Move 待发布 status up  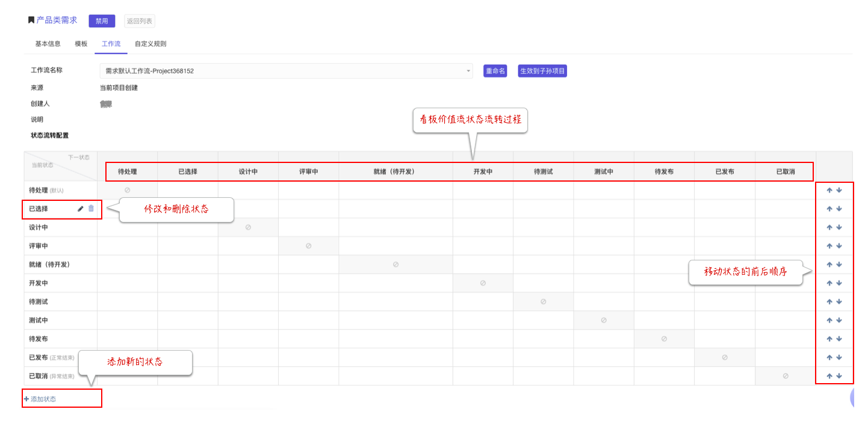coord(829,339)
